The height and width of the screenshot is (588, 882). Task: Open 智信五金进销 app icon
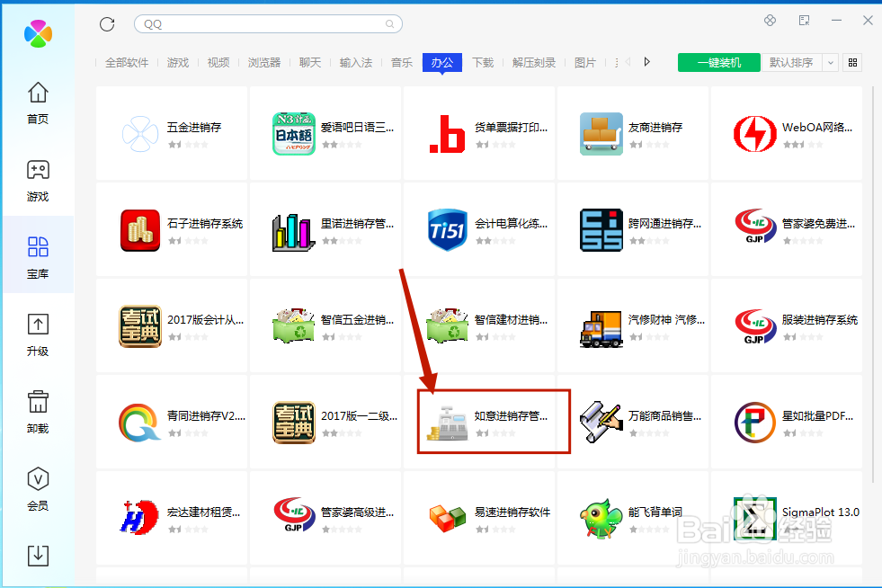[x=294, y=325]
